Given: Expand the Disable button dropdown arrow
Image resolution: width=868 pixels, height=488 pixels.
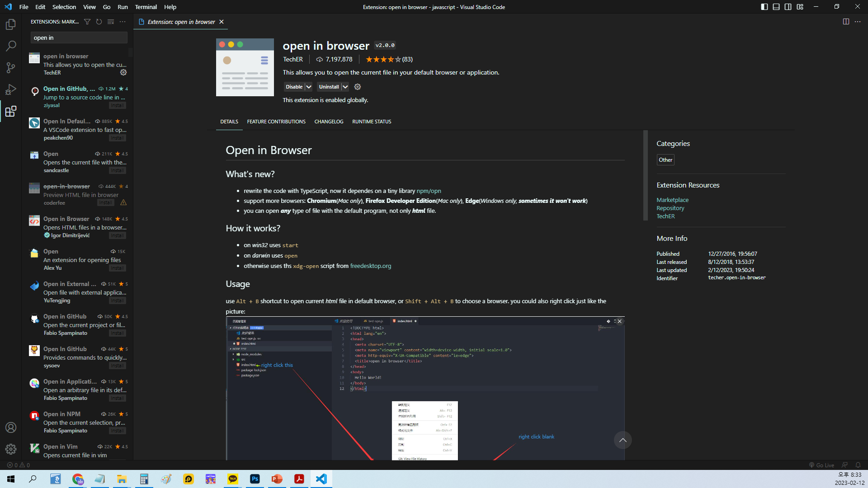Looking at the screenshot, I should click(309, 87).
